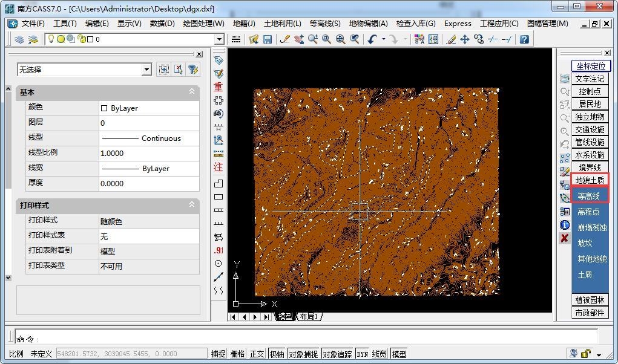This screenshot has height=364, width=618.
Task: Click the red X delete icon
Action: tap(565, 238)
